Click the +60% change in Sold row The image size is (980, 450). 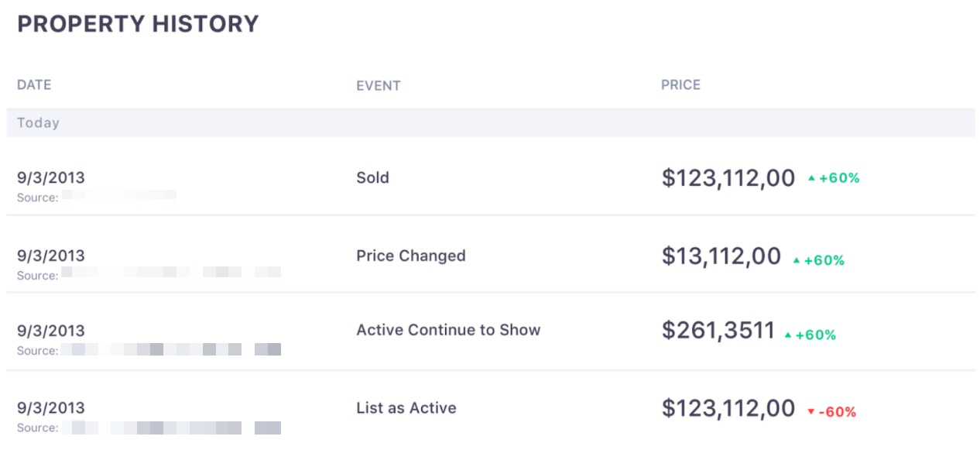(x=839, y=178)
